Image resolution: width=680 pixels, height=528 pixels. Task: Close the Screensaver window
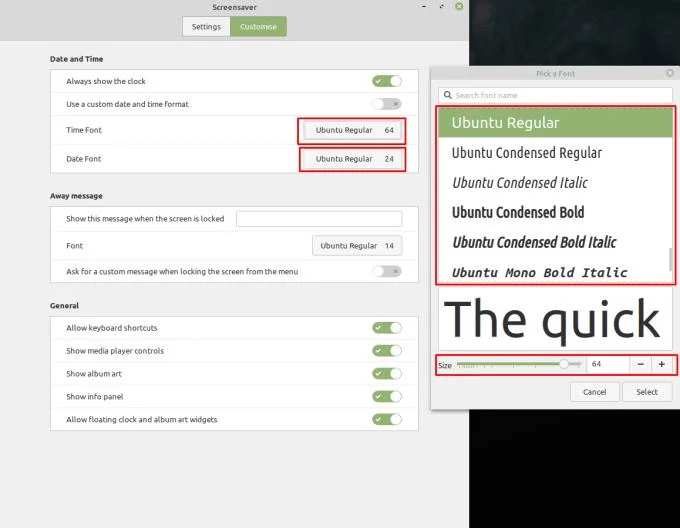click(459, 7)
